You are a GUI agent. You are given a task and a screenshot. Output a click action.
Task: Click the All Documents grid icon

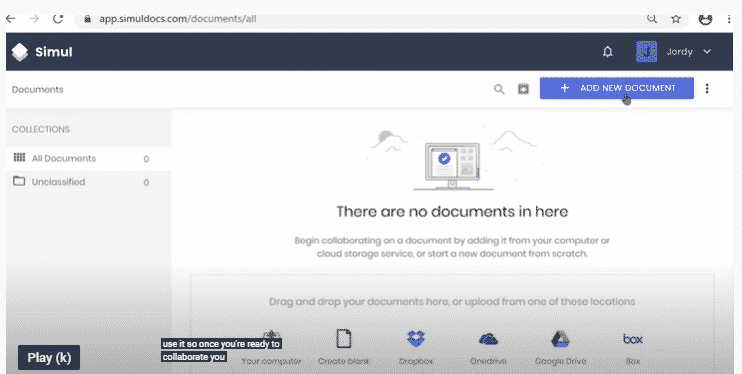pyautogui.click(x=19, y=157)
